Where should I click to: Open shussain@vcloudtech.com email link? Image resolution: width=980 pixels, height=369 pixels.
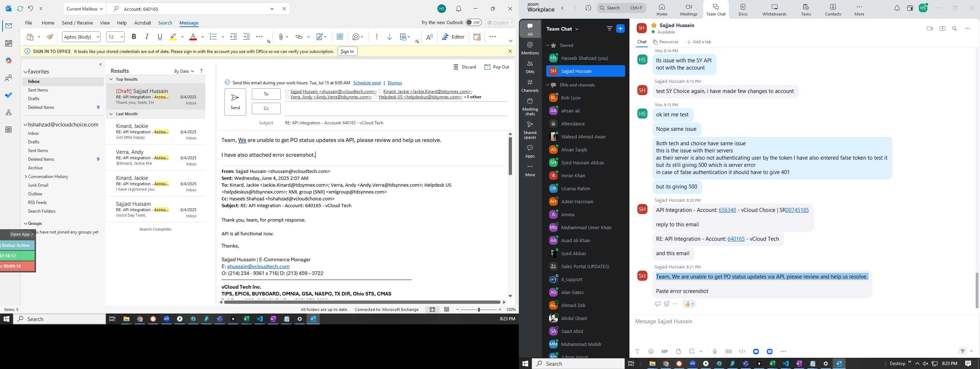pos(258,266)
